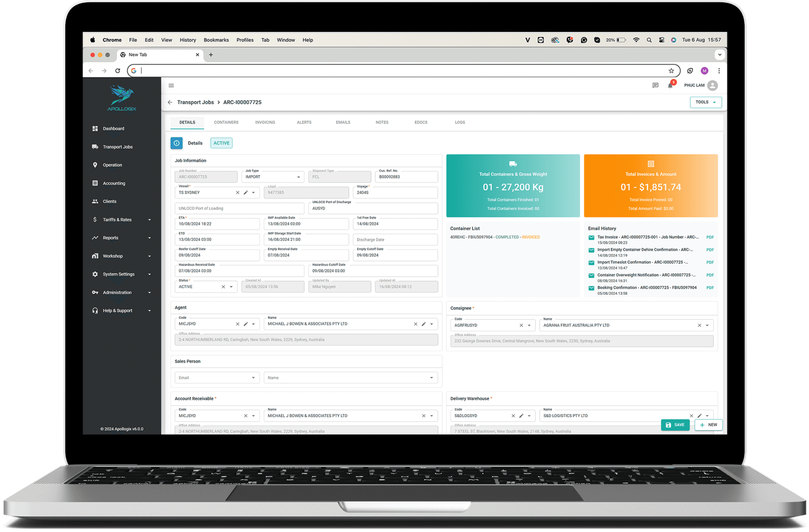809x532 pixels.
Task: Switch to the INVOICING tab
Action: coord(264,122)
